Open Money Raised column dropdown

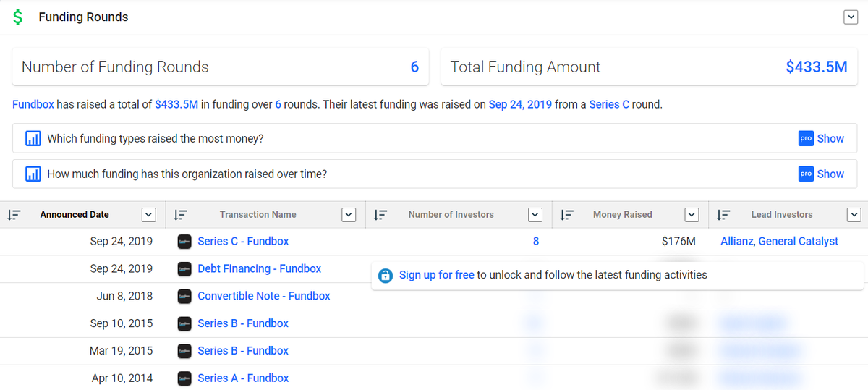tap(692, 215)
